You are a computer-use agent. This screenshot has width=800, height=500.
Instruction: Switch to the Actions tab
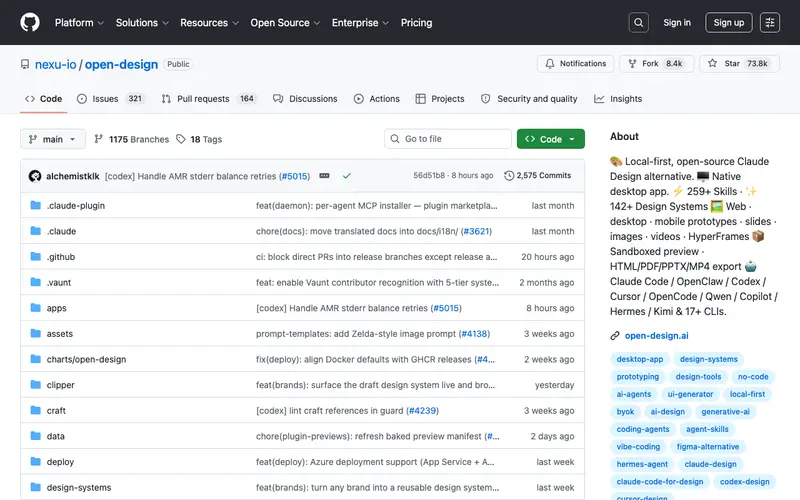377,99
